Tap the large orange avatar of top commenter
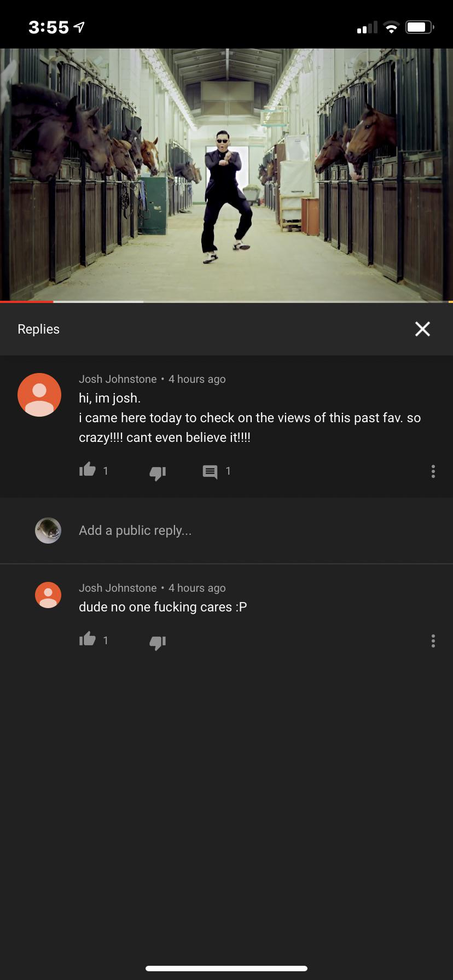Viewport: 453px width, 980px height. point(39,395)
